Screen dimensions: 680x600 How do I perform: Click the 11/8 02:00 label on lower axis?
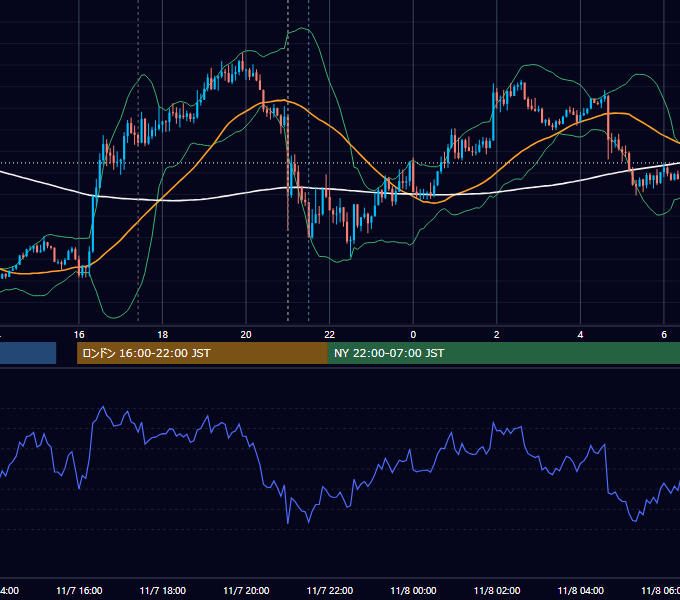point(497,591)
